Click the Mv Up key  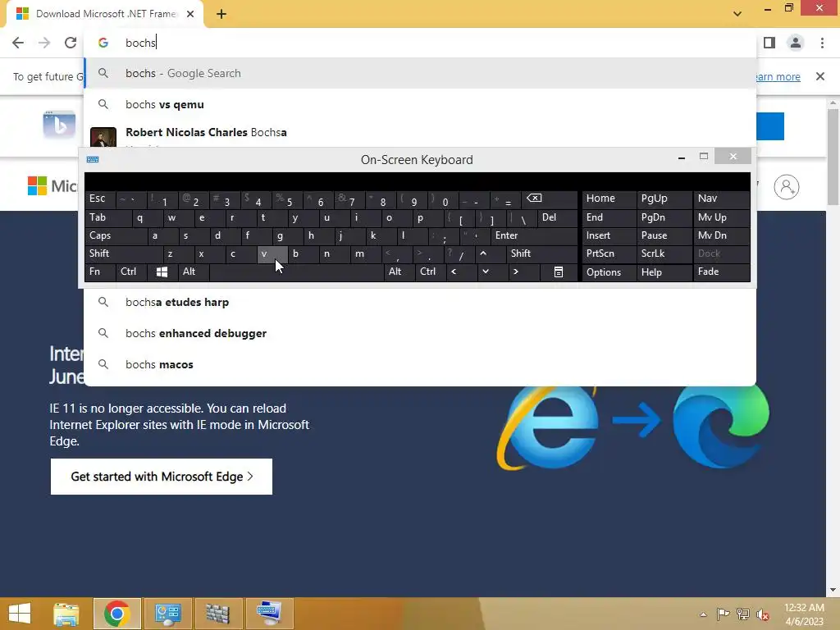click(x=721, y=217)
